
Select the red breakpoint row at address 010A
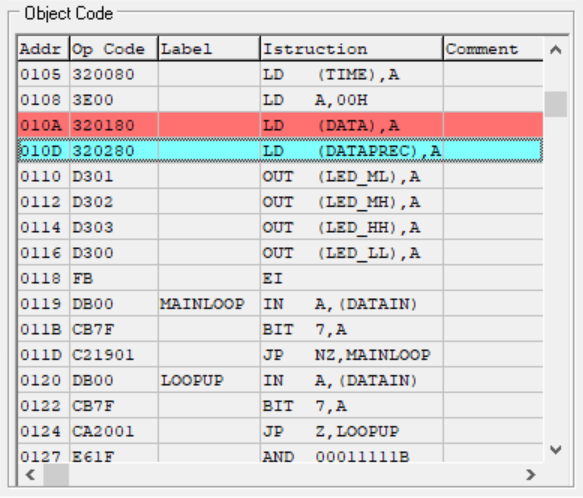coord(280,125)
